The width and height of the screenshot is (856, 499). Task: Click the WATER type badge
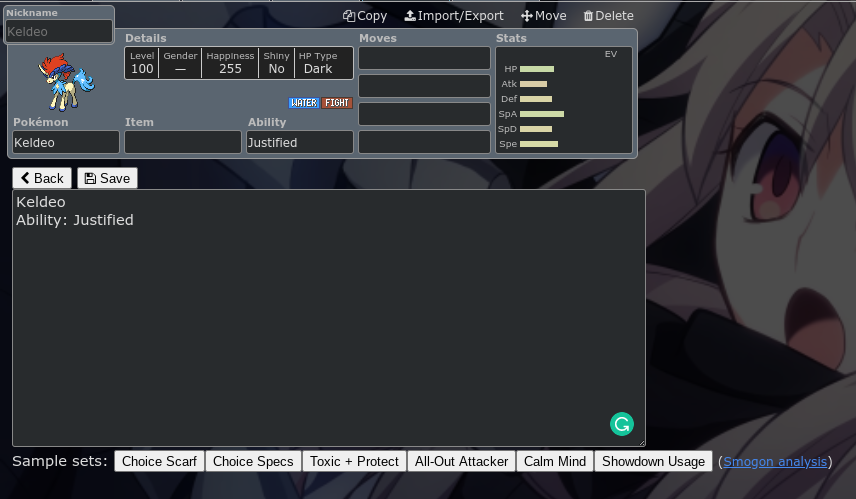[304, 103]
